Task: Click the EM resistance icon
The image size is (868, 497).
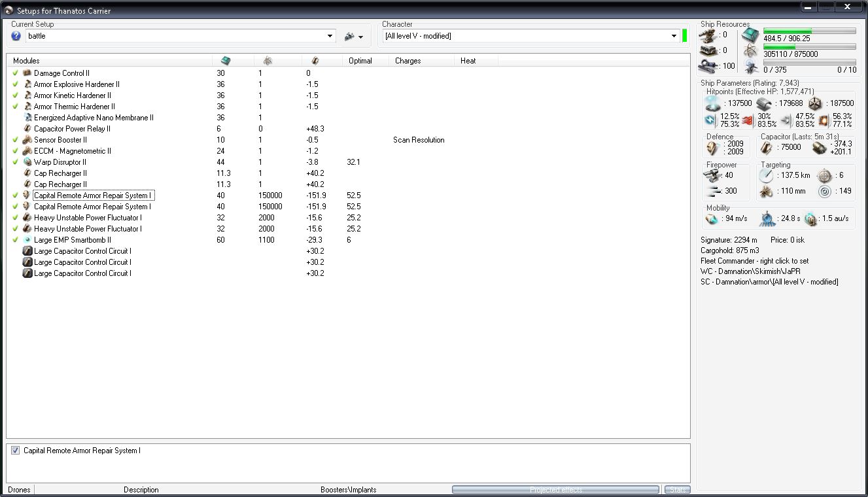Action: 710,120
